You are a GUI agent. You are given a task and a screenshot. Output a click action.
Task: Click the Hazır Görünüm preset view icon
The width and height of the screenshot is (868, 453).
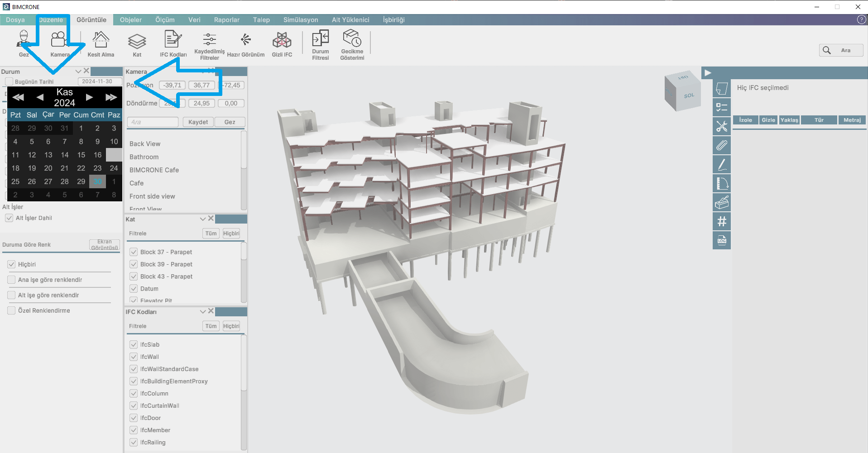[x=245, y=40]
